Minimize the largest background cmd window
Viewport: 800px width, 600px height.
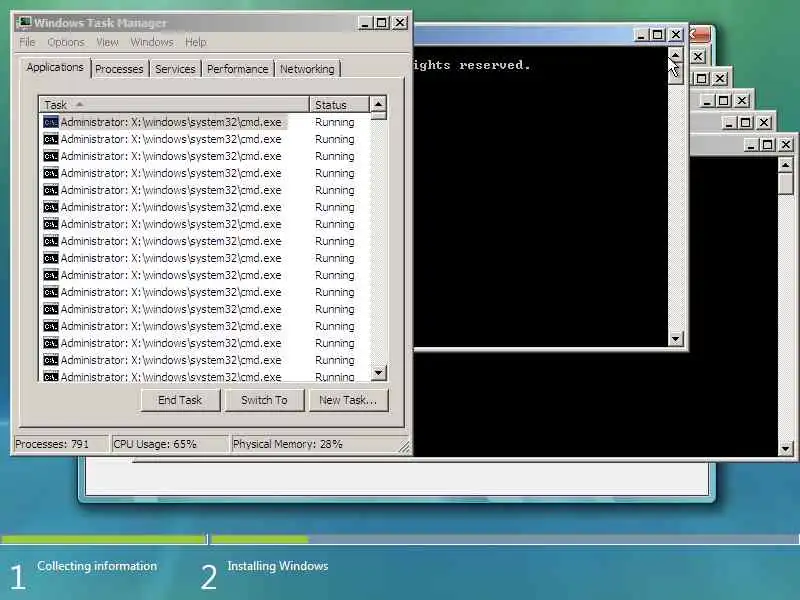(750, 145)
